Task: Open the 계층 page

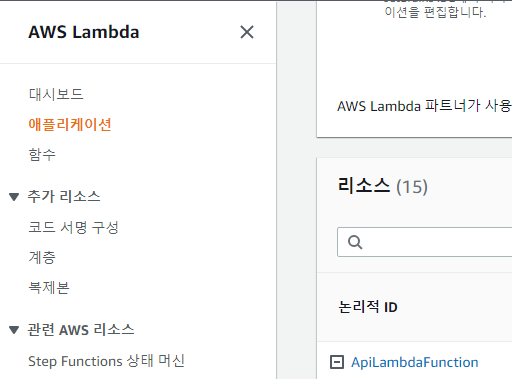Action: tap(42, 257)
